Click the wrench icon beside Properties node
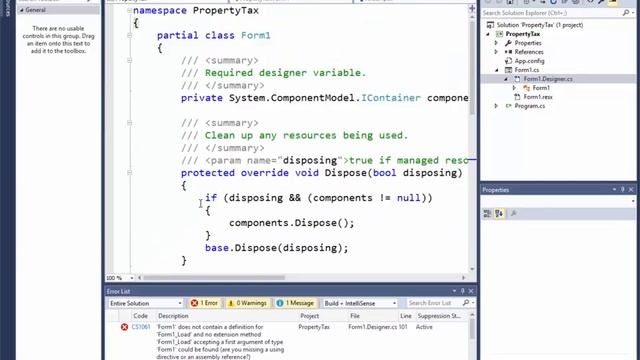 pyautogui.click(x=508, y=43)
